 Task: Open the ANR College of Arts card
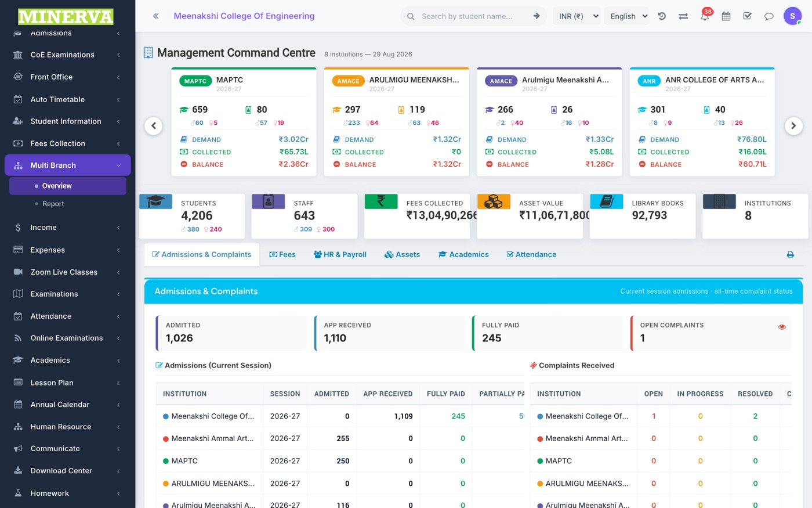point(702,122)
